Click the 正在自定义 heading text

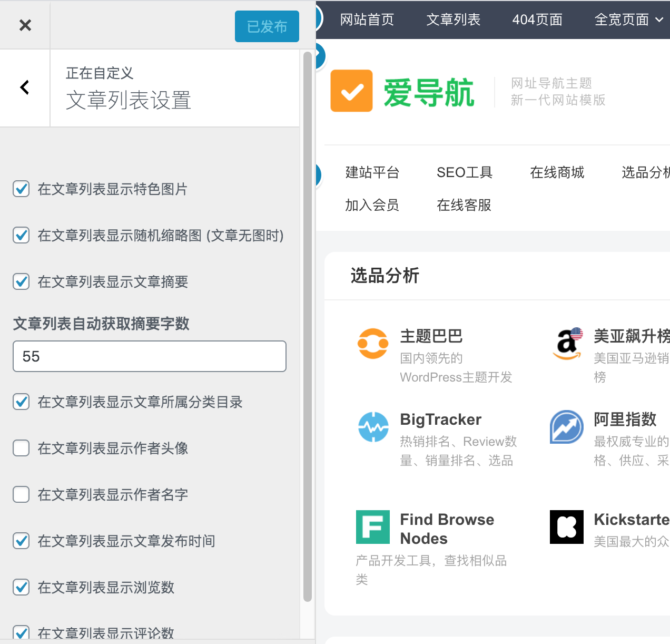click(100, 73)
